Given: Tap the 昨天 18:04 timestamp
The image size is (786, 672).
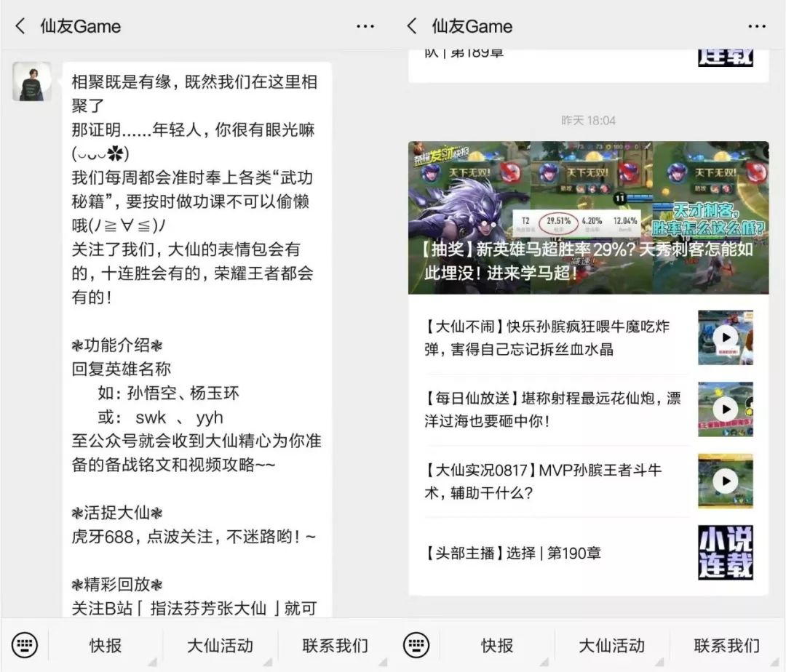Looking at the screenshot, I should (x=588, y=120).
